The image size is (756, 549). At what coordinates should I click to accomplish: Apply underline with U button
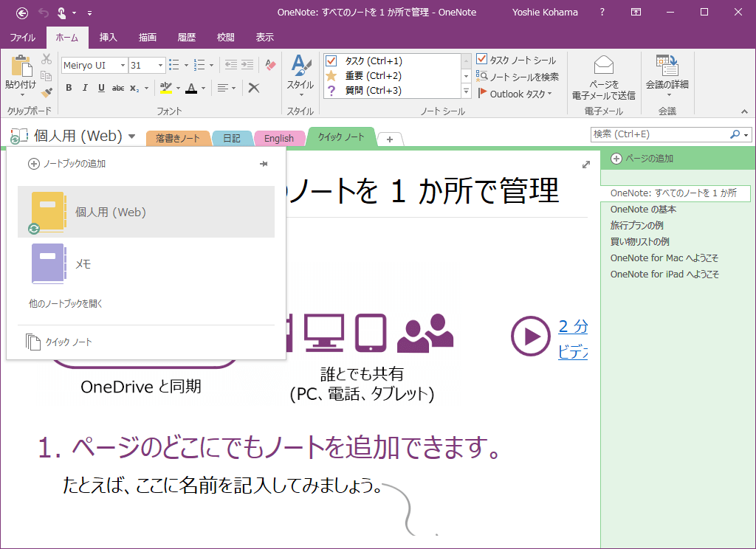click(x=101, y=88)
